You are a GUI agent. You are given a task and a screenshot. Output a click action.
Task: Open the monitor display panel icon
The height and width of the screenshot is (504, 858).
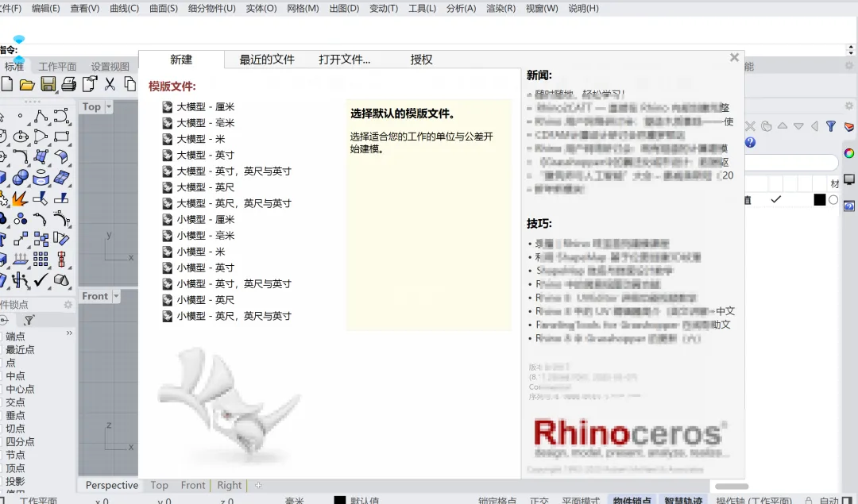pyautogui.click(x=848, y=179)
